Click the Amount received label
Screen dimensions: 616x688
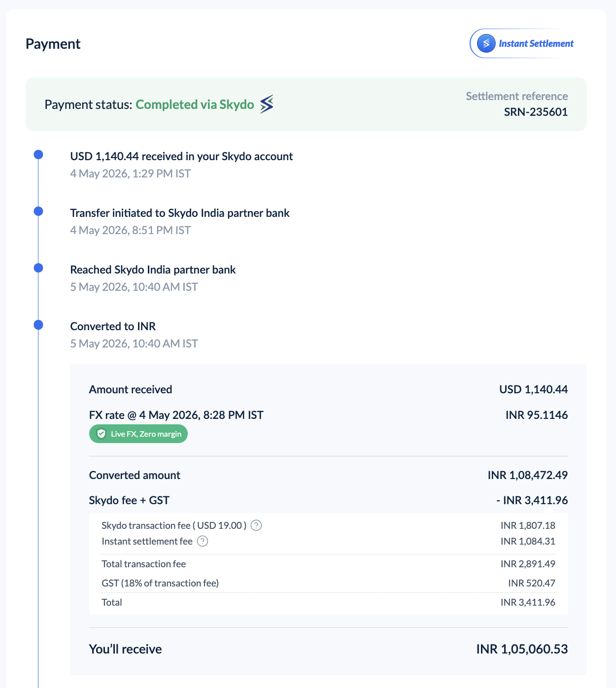[x=131, y=389]
